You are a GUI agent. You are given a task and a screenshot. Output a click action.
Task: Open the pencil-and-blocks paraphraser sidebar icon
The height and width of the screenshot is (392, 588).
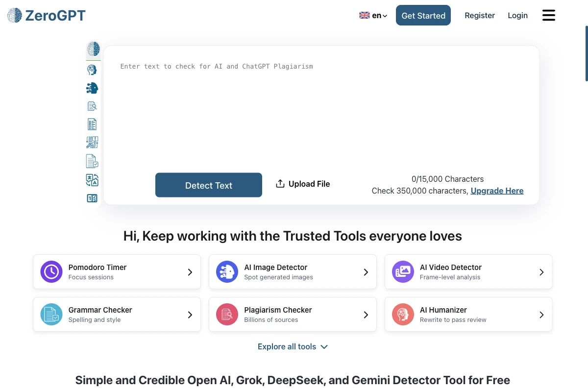[92, 143]
